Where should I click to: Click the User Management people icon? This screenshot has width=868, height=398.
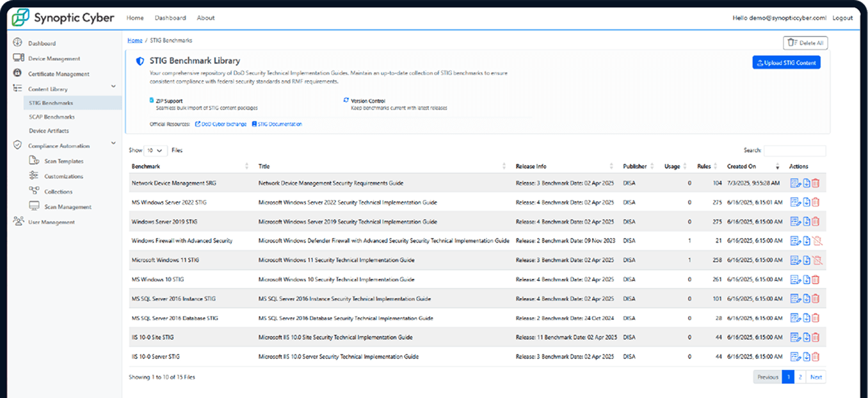tap(18, 222)
